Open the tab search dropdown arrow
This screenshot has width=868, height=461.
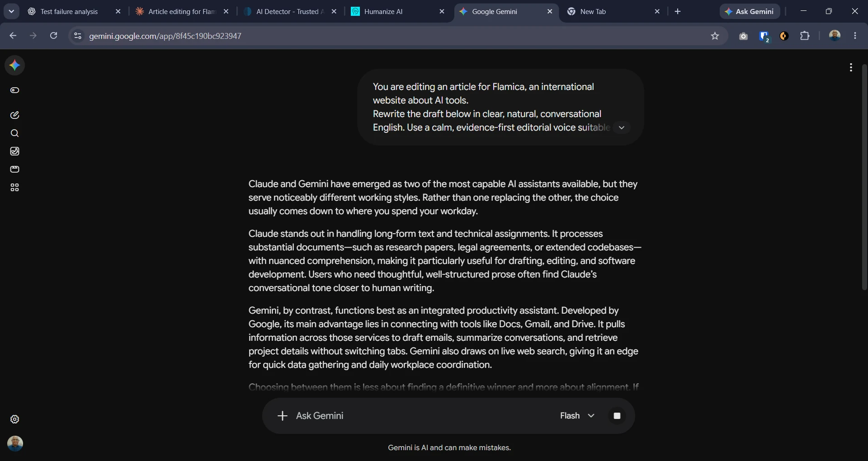pos(11,12)
